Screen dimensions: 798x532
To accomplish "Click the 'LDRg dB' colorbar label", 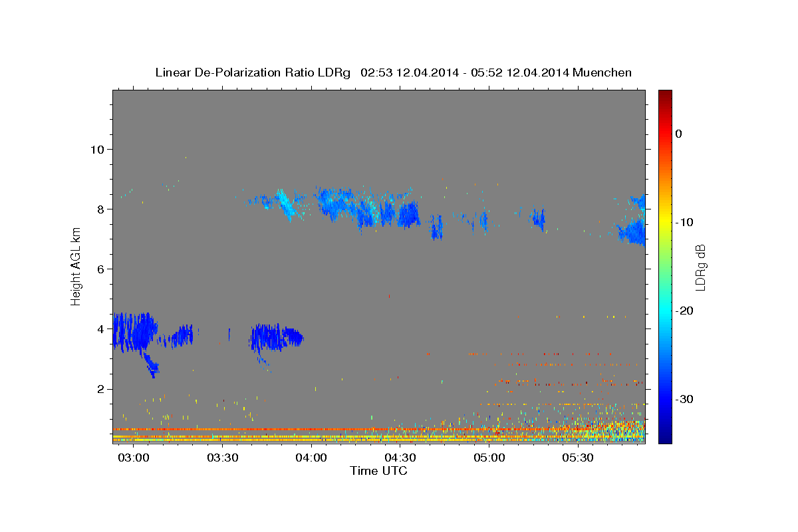I will click(x=700, y=267).
